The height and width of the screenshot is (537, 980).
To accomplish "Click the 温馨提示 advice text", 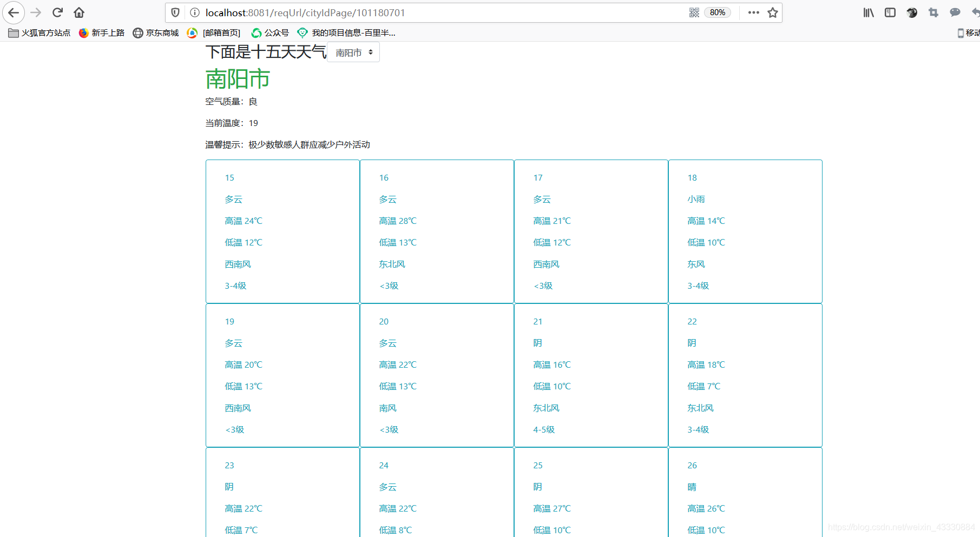I will point(288,145).
